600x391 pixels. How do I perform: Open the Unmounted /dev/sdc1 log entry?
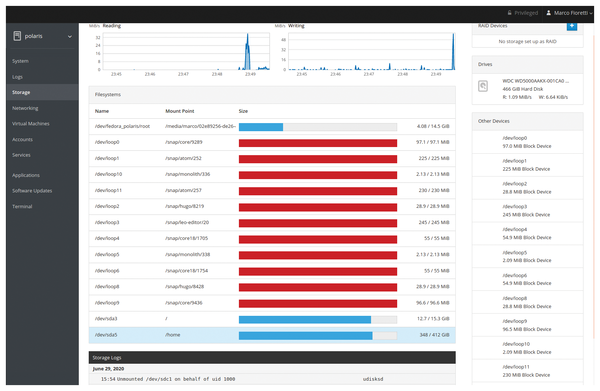(272, 379)
